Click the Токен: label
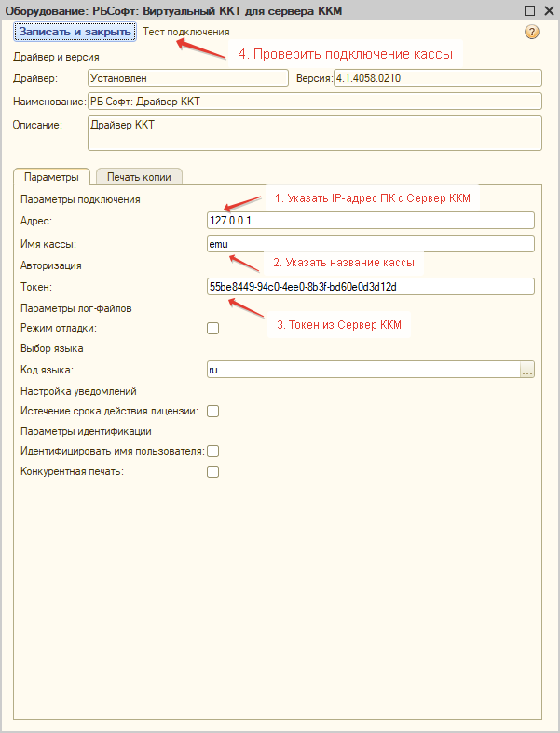This screenshot has width=560, height=733. (x=36, y=287)
